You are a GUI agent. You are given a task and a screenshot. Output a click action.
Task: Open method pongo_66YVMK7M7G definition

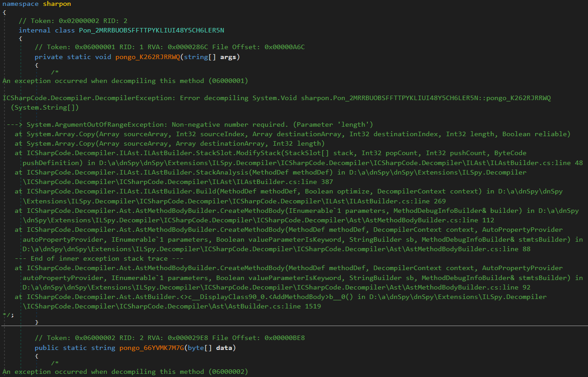pyautogui.click(x=152, y=348)
